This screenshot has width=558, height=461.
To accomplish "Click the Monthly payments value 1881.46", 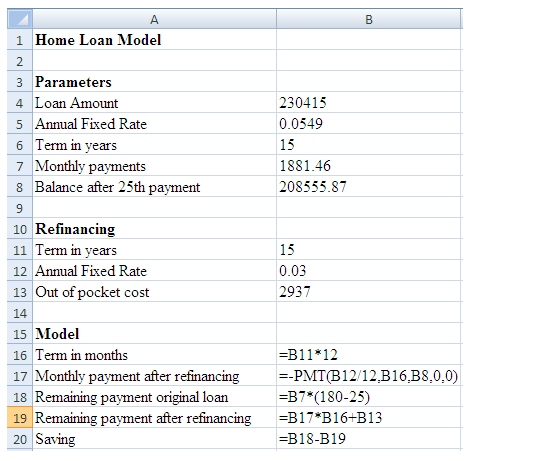I will [369, 166].
